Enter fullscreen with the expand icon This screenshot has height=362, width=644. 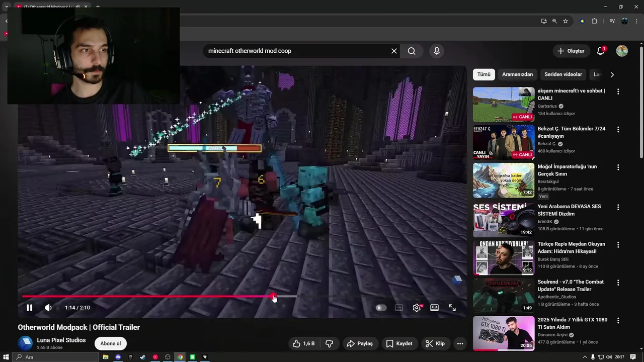tap(452, 308)
